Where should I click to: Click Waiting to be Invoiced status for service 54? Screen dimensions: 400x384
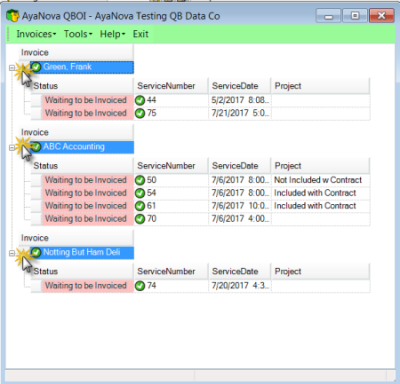coord(88,193)
